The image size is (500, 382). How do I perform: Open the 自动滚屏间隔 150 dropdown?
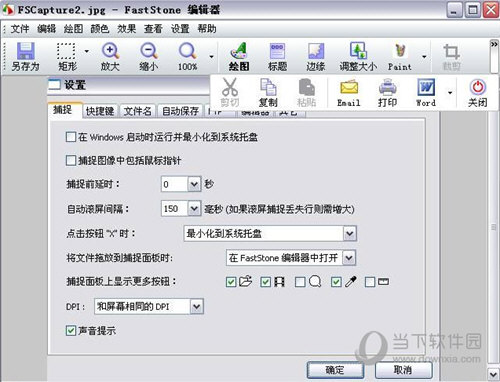pos(194,209)
